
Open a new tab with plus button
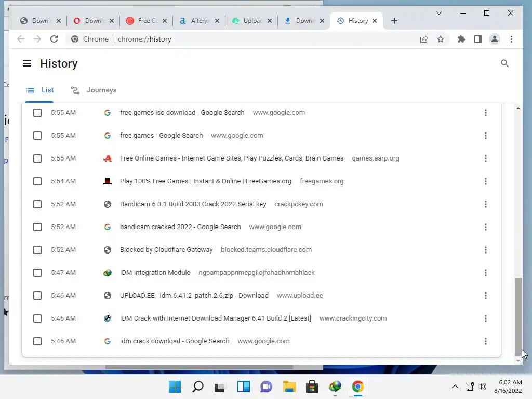click(x=394, y=21)
